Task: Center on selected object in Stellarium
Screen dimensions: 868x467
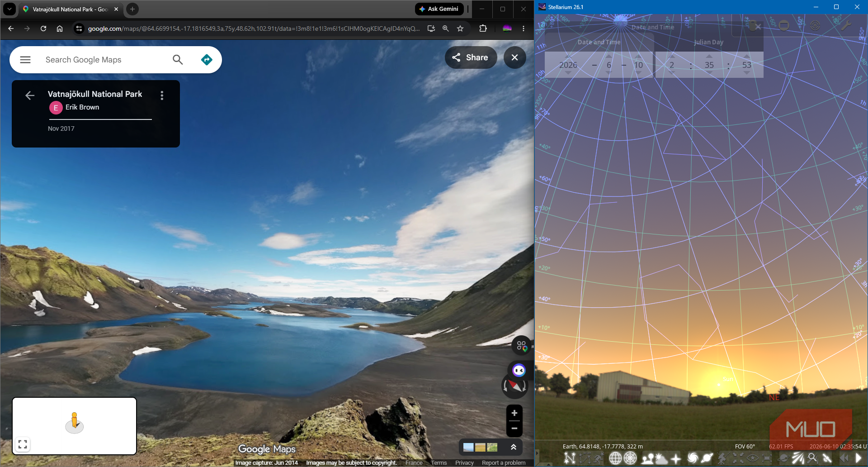Action: click(738, 458)
